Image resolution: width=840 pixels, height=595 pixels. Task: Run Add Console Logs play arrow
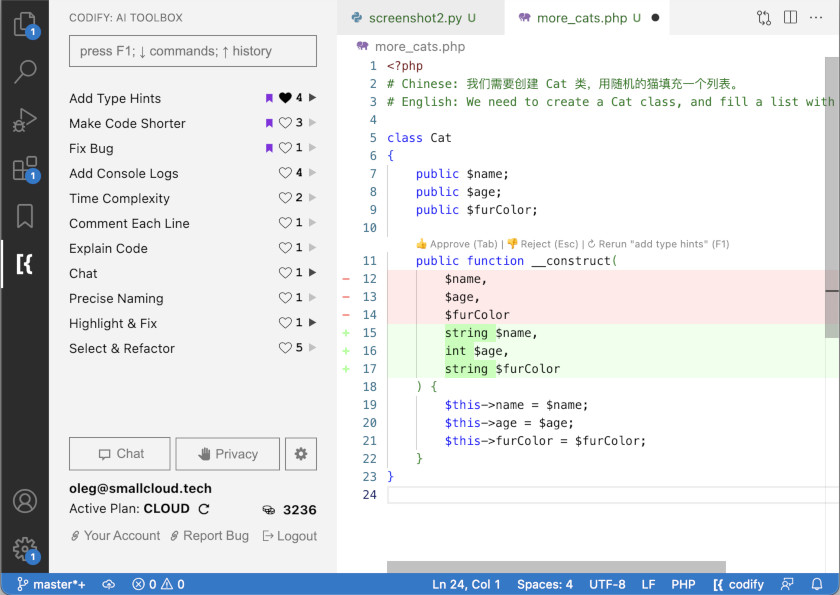pos(312,172)
